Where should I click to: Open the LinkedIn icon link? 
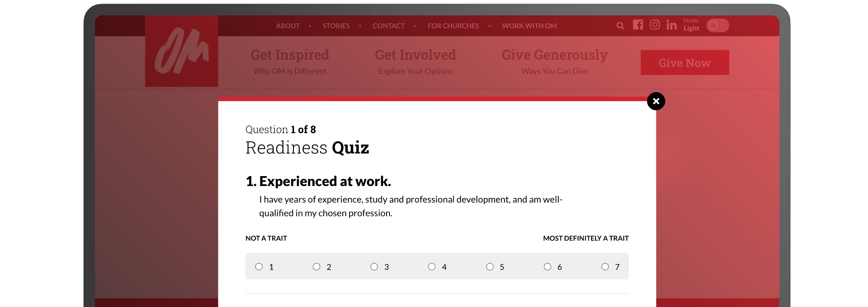[x=671, y=25]
